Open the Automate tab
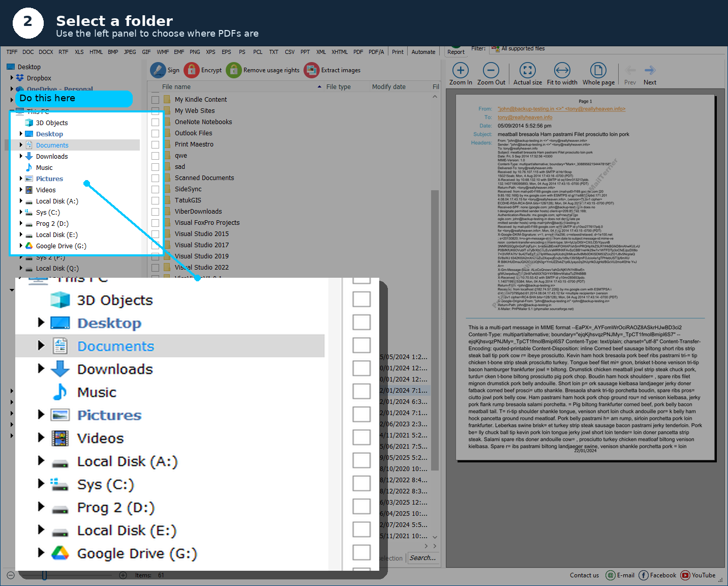Image resolution: width=728 pixels, height=586 pixels. pos(423,51)
